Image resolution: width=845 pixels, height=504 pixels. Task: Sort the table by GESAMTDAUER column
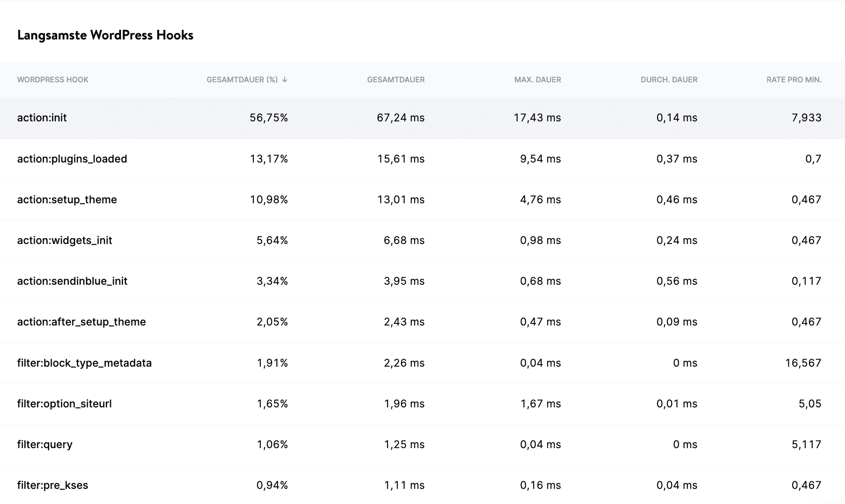[x=395, y=79]
